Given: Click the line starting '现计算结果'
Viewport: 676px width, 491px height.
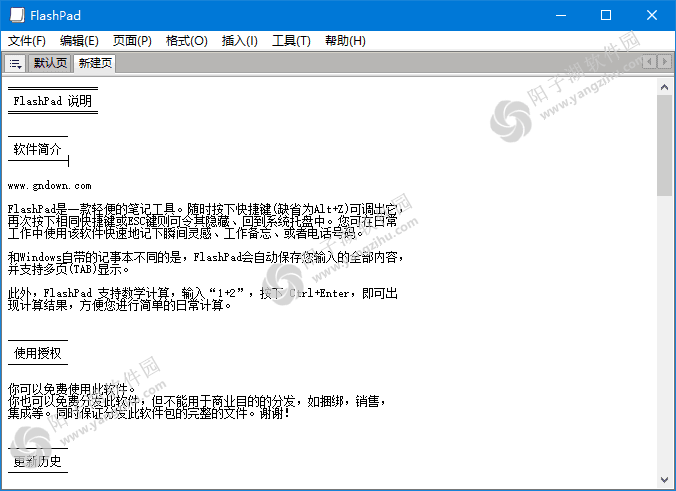Looking at the screenshot, I should (120, 305).
